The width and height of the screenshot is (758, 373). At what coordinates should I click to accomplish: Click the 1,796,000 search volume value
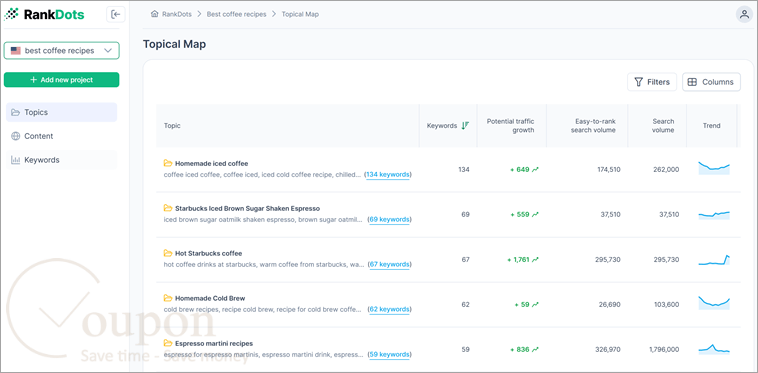[664, 349]
